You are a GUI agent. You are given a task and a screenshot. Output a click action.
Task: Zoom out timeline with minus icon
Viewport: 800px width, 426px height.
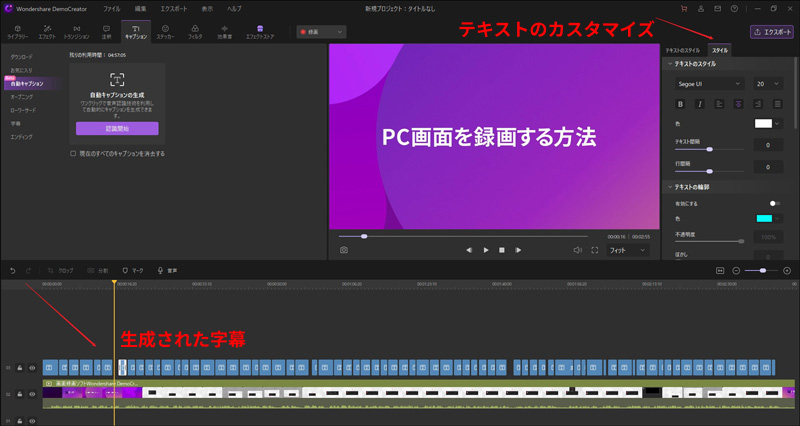(x=736, y=270)
